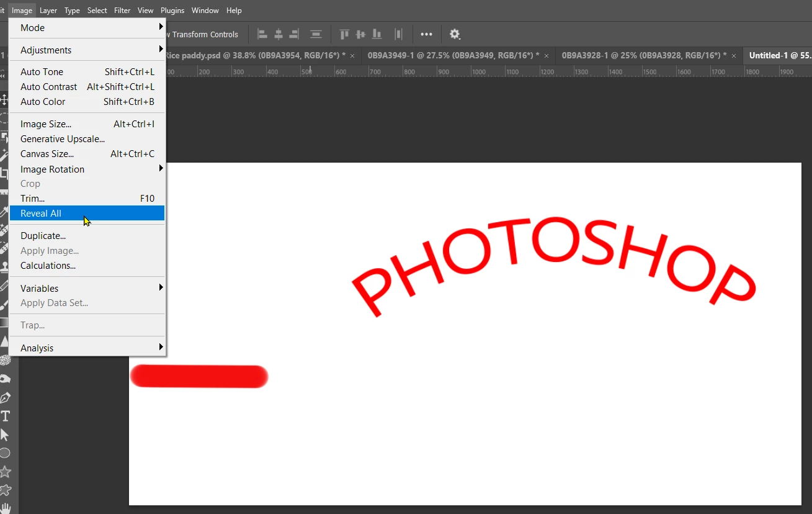
Task: Click the align top edges icon
Action: (x=344, y=34)
